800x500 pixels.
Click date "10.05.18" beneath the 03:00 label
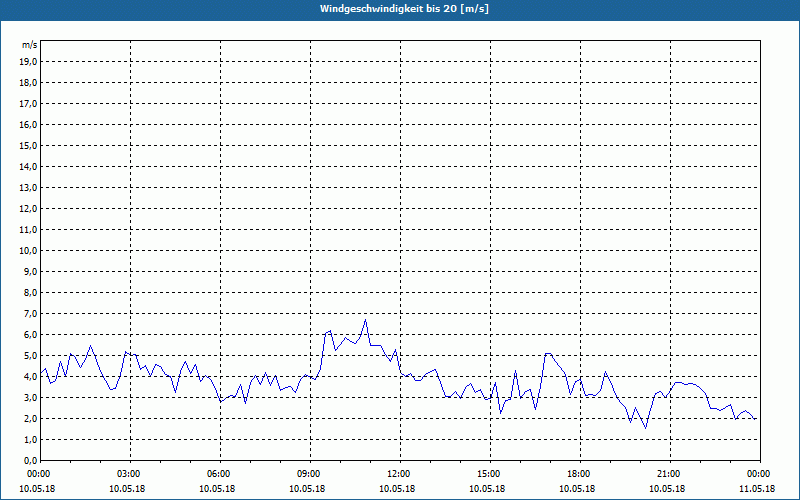tap(127, 489)
